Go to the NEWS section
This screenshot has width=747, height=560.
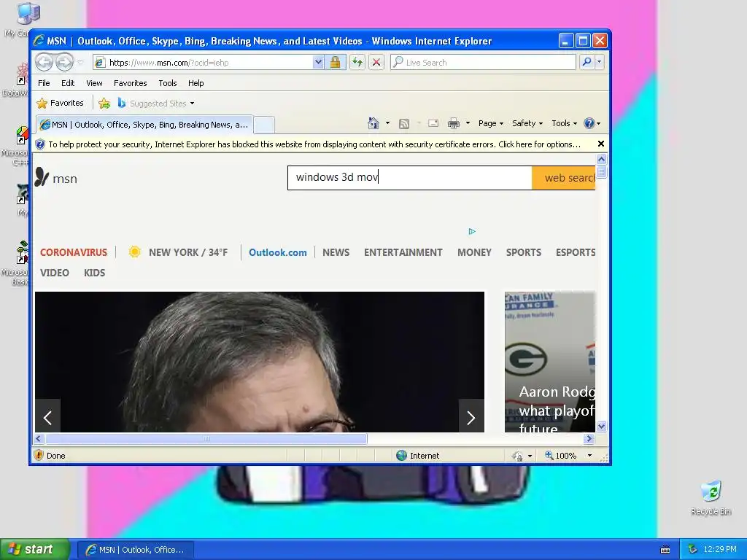(x=336, y=252)
